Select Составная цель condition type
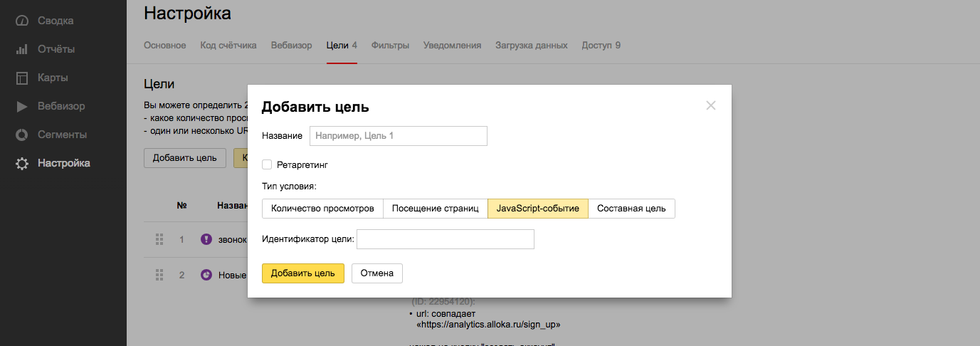The width and height of the screenshot is (980, 346). click(631, 209)
